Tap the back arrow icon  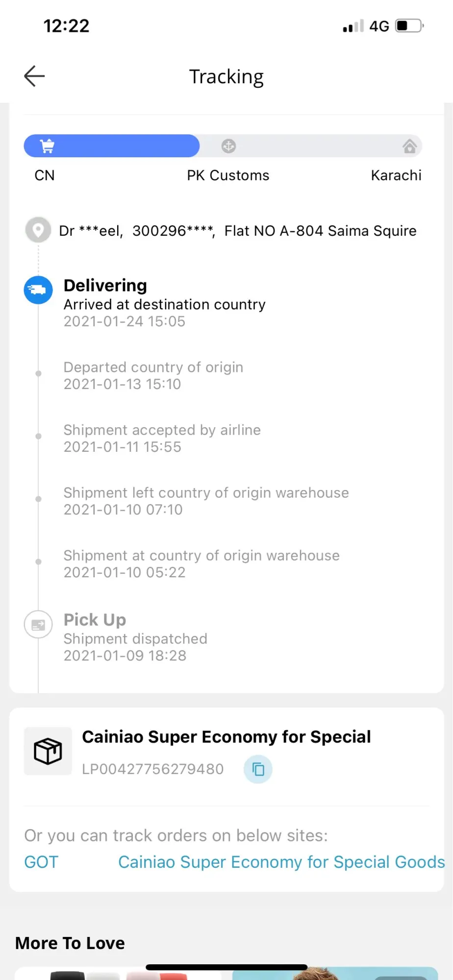[x=34, y=76]
